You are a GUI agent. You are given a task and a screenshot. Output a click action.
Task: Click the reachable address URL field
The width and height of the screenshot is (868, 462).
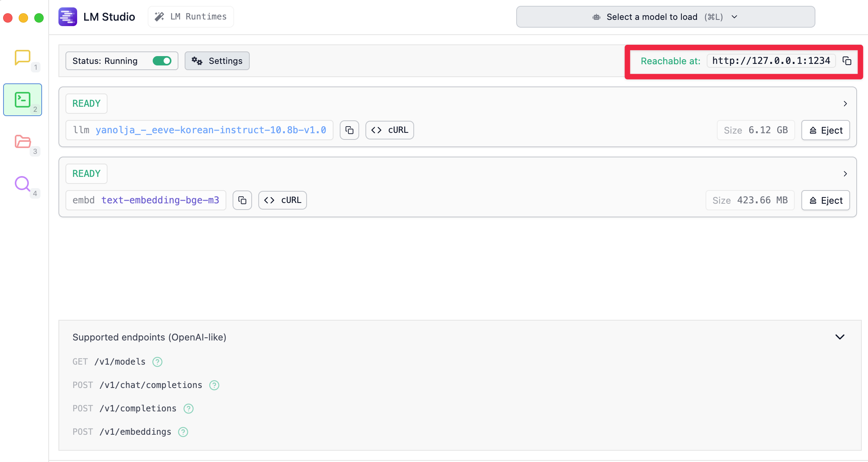pos(771,61)
